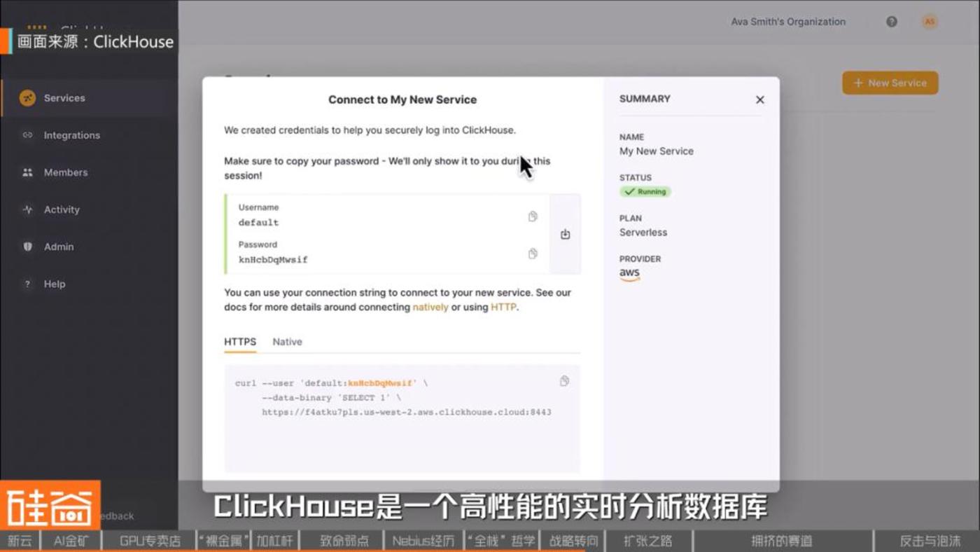Open the natively docs link
Image resolution: width=980 pixels, height=552 pixels.
pos(430,307)
